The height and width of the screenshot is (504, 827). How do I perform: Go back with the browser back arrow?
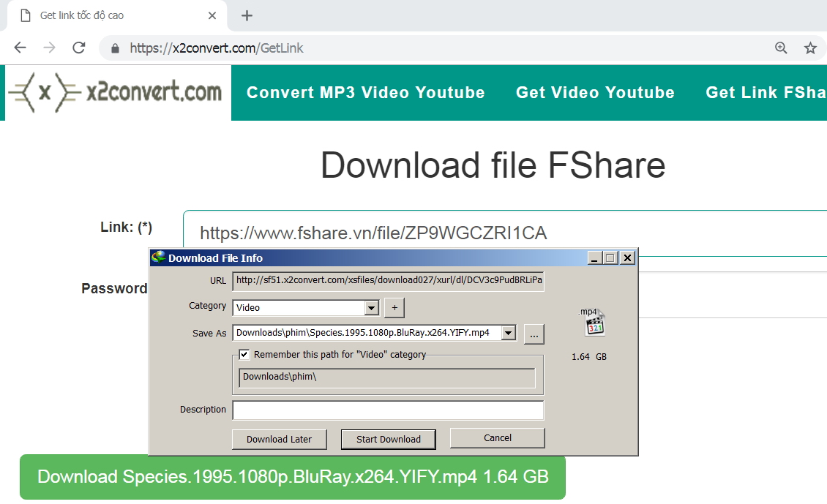point(20,48)
